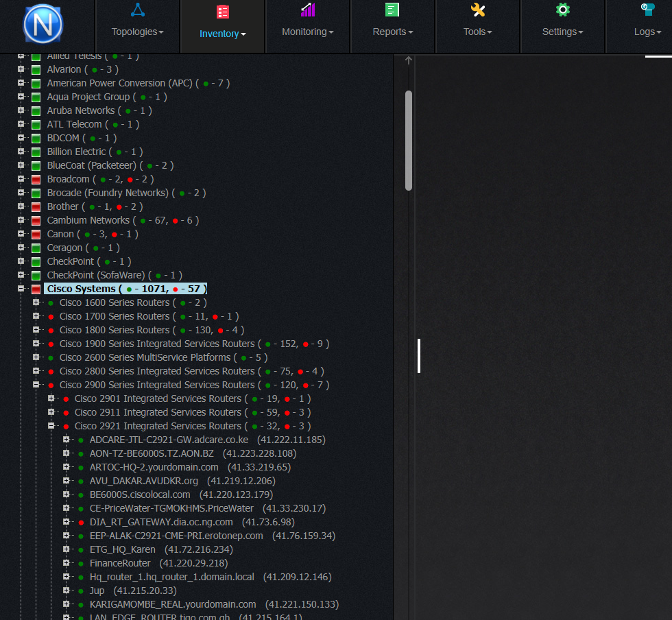
Task: Click the red status dot beside Cisco 1700 Series Routers
Action: tap(51, 317)
